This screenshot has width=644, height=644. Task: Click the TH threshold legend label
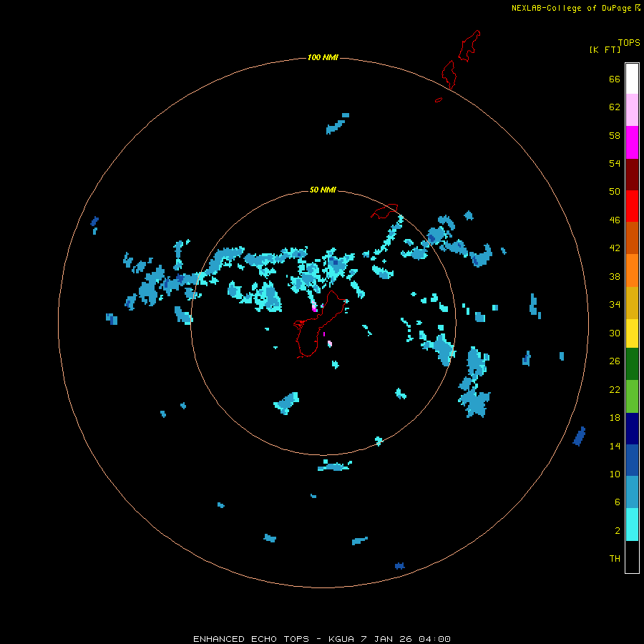[615, 559]
